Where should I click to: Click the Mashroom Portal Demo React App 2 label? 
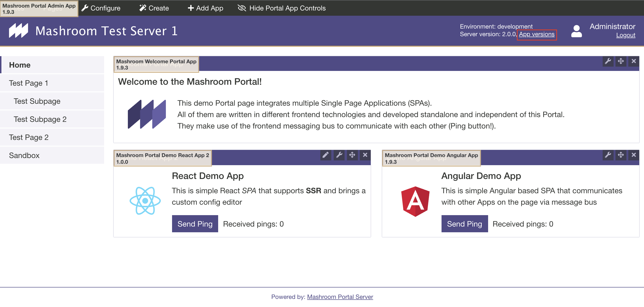[163, 158]
